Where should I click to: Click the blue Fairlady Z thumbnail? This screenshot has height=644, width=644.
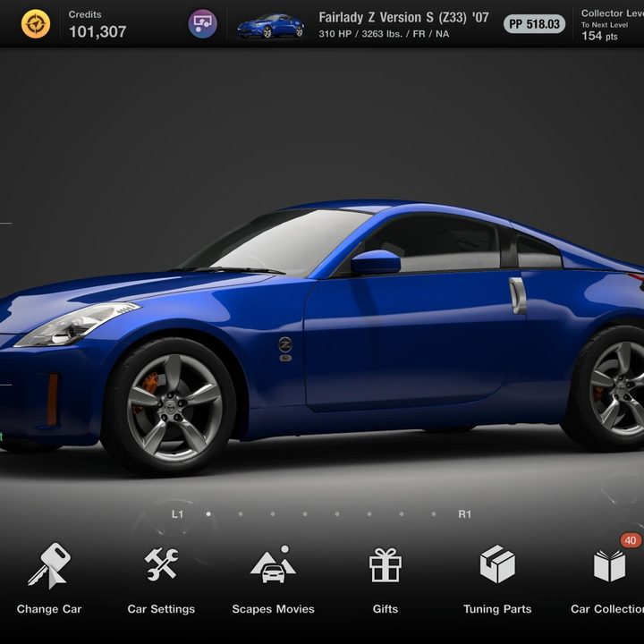click(x=271, y=25)
